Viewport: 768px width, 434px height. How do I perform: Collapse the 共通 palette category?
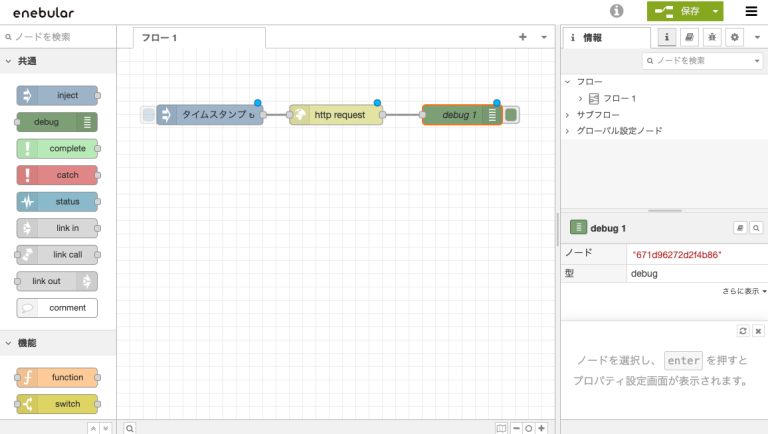pos(8,62)
